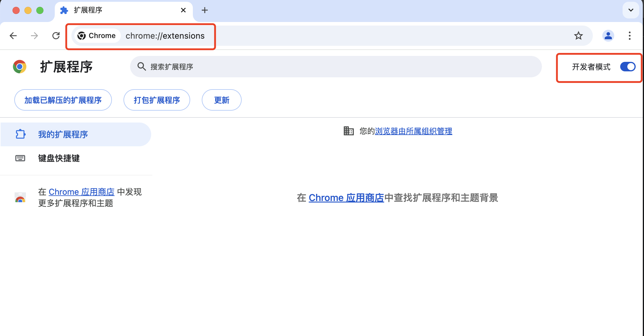Select 我的扩展程序 in the sidebar
This screenshot has width=644, height=336.
[x=63, y=134]
